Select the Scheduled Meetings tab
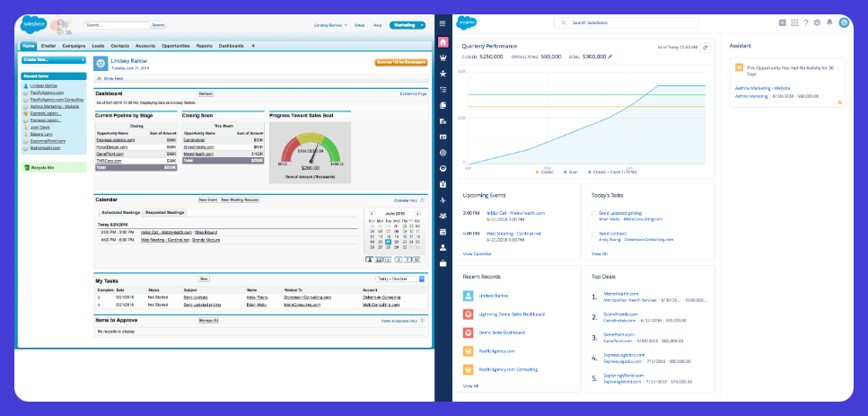Image resolution: width=868 pixels, height=416 pixels. [119, 212]
